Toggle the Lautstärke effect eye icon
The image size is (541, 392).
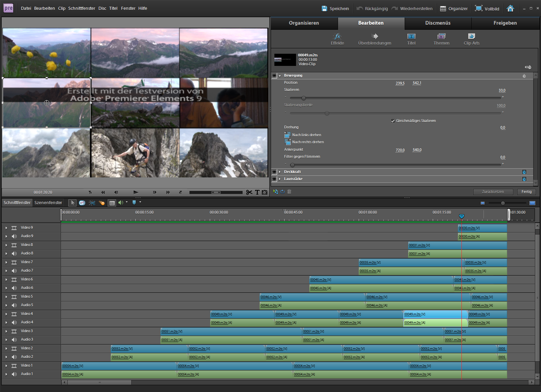(274, 179)
